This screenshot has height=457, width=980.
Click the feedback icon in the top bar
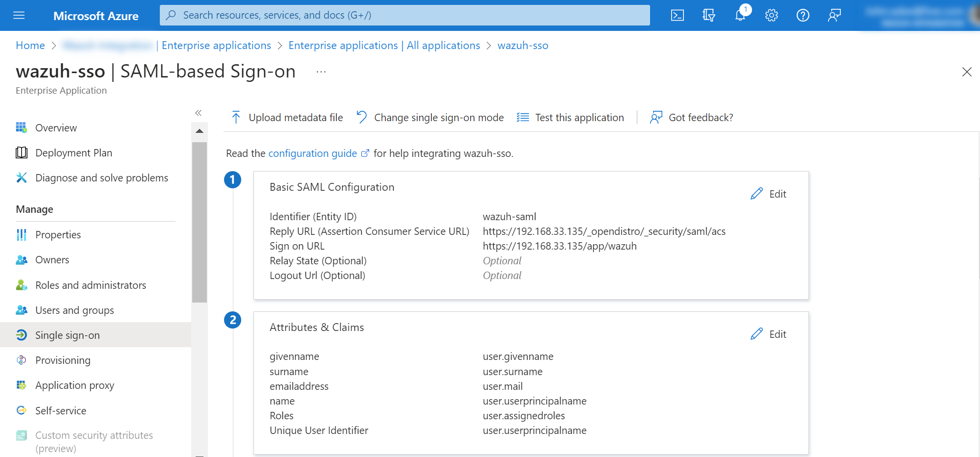[x=834, y=15]
